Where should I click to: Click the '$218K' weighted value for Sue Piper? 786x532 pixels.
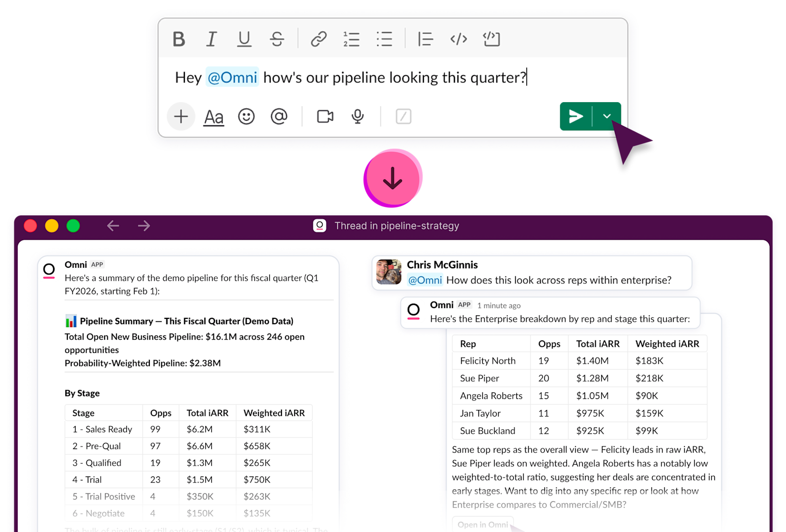[649, 378]
